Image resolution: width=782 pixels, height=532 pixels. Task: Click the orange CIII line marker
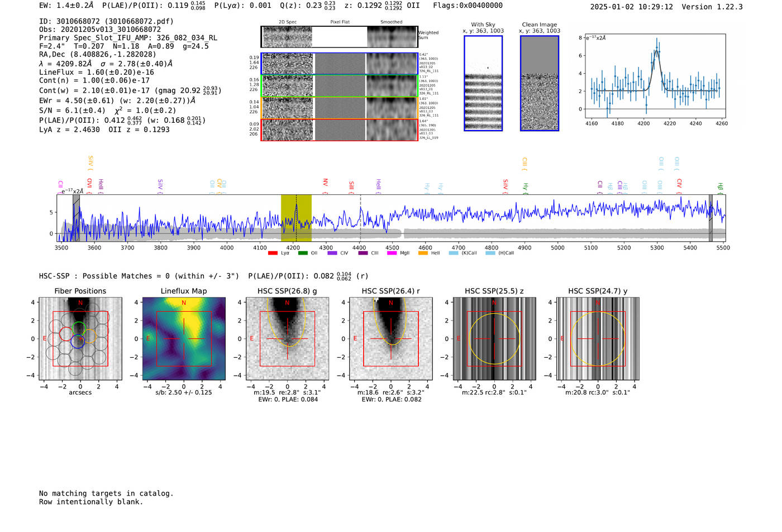(524, 164)
